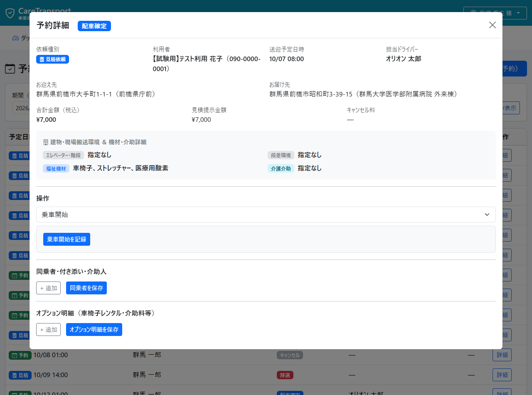Screen dimensions: 532x395
Task: Click 追加 under 同乗者・付き添い・介助人
Action: [x=48, y=288]
